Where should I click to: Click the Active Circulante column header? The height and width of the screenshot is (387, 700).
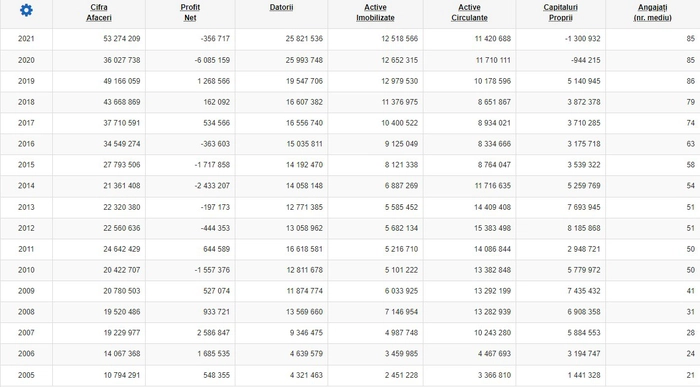(x=469, y=12)
